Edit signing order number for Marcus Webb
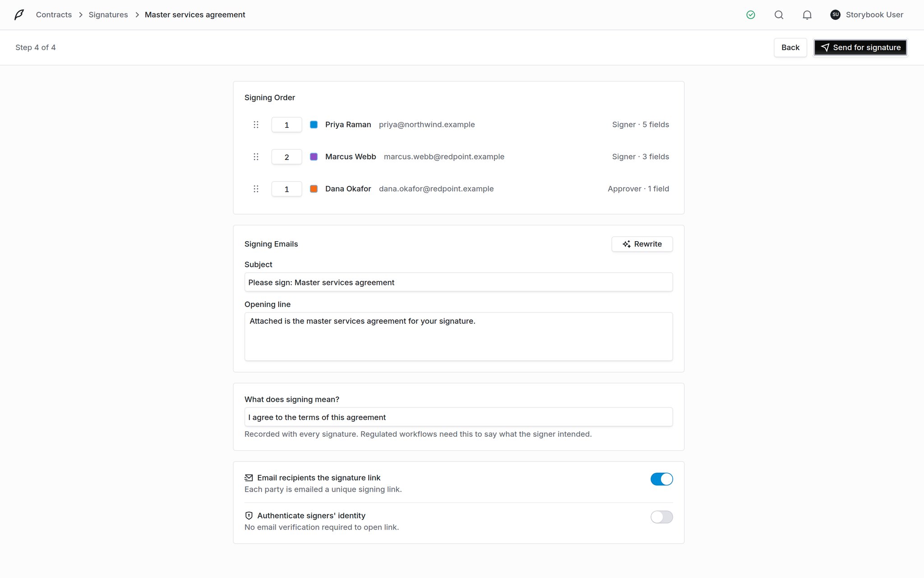Viewport: 924px width, 578px height. (x=286, y=157)
